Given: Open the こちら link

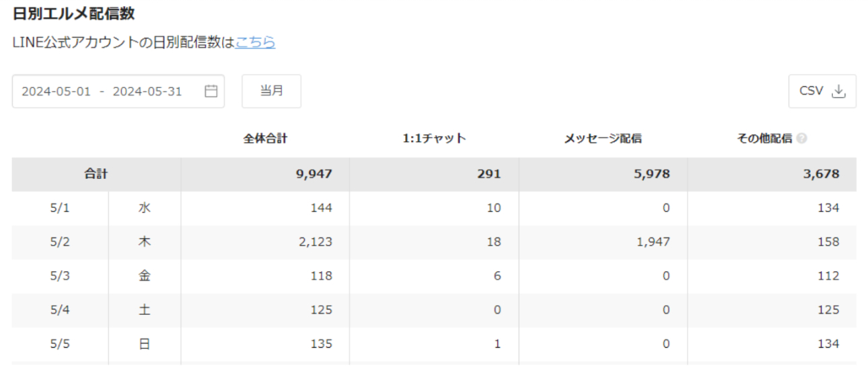Looking at the screenshot, I should pos(255,42).
